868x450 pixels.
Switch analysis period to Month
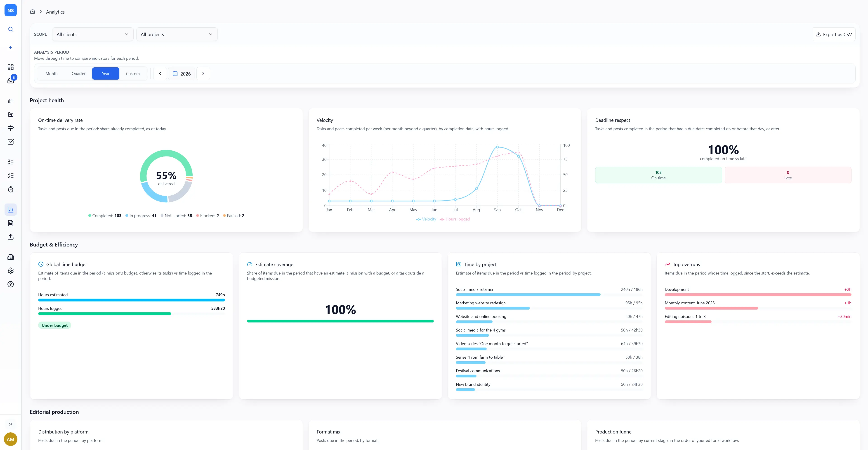52,73
